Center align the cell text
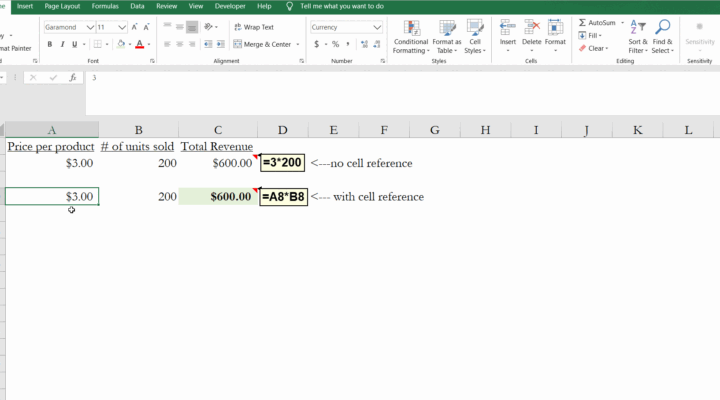 180,44
